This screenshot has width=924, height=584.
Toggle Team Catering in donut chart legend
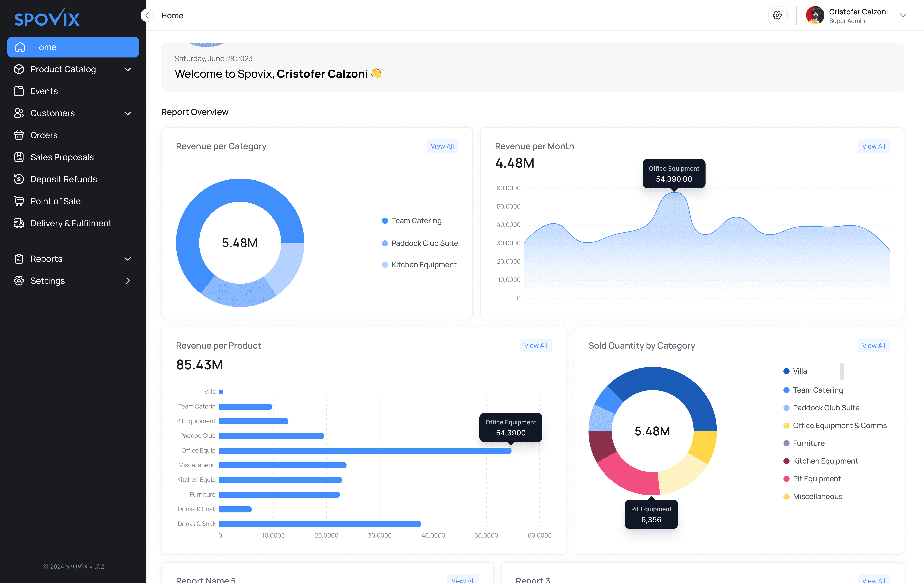[x=416, y=220]
